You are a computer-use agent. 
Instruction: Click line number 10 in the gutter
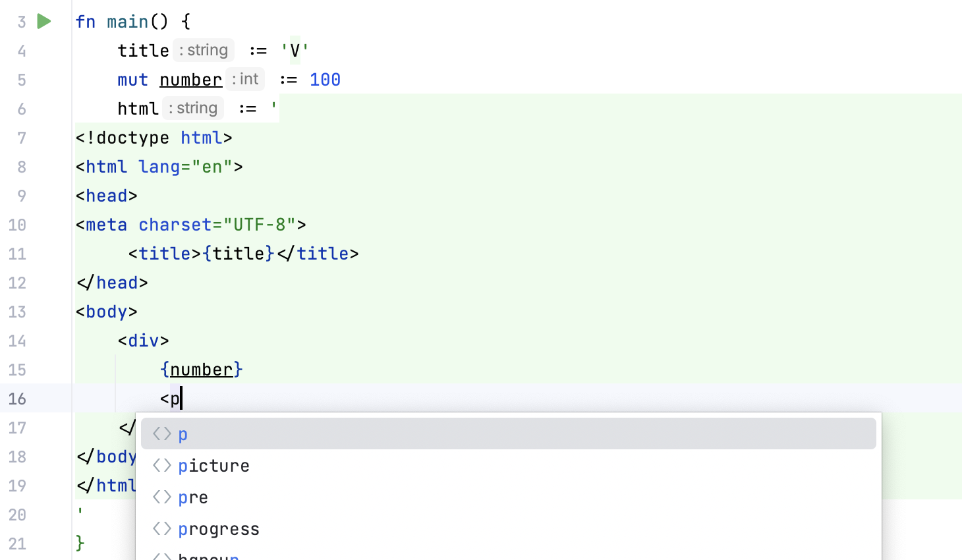point(17,225)
